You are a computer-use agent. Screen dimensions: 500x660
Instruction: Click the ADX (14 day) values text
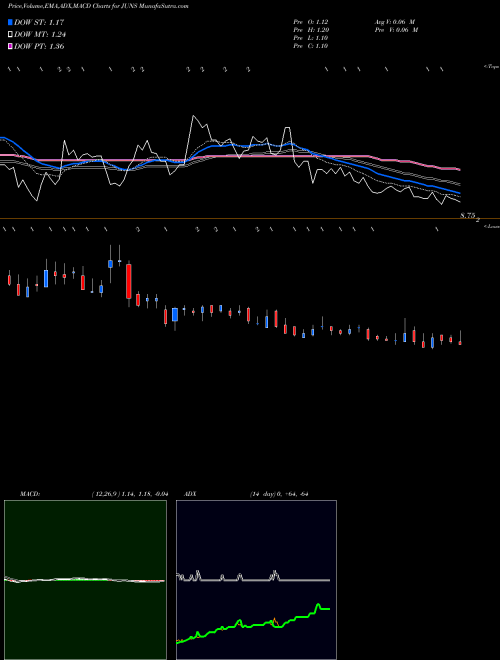point(279,494)
